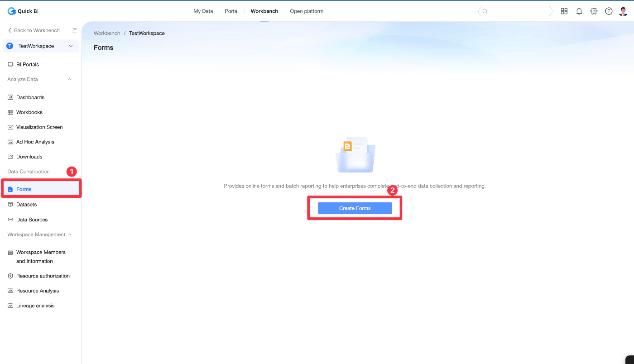Click the user avatar picture

[x=623, y=11]
